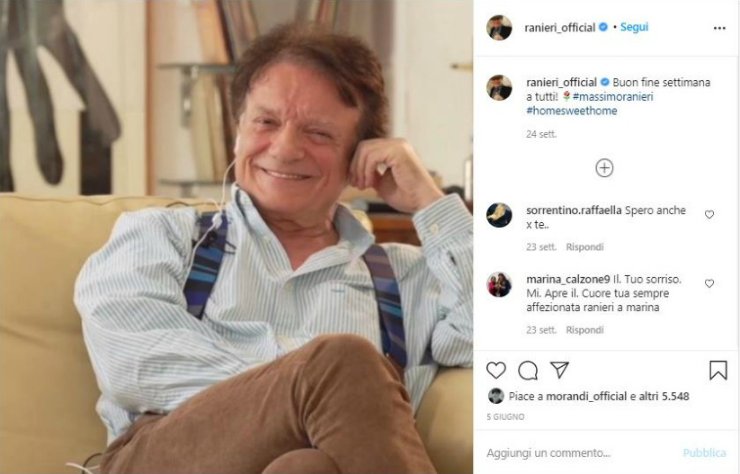Open the comment speech bubble icon
The width and height of the screenshot is (740, 474).
click(528, 371)
